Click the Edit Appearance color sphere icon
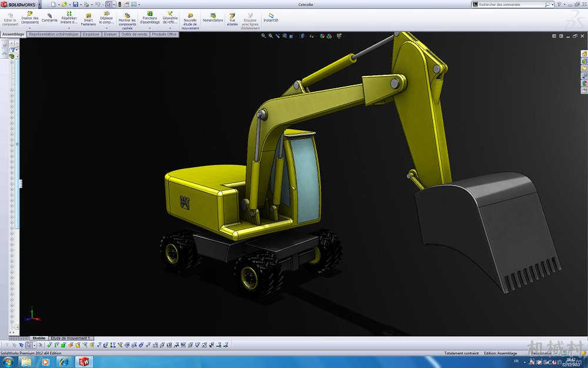The image size is (588, 368). tap(322, 36)
